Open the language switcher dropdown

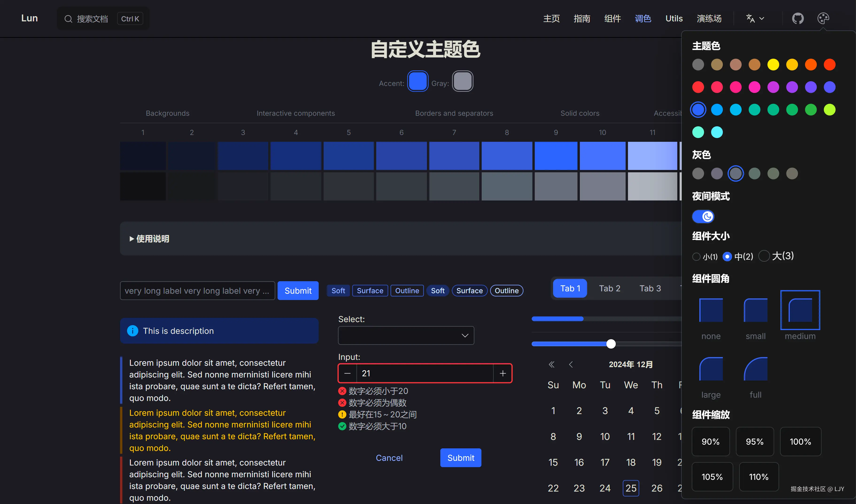tap(755, 18)
